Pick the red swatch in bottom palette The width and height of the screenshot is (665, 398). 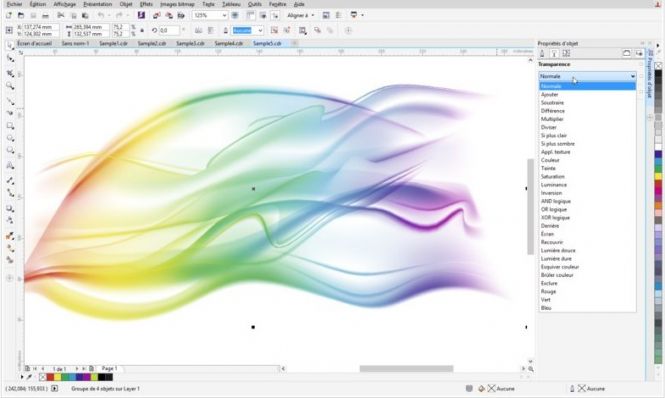[50, 377]
